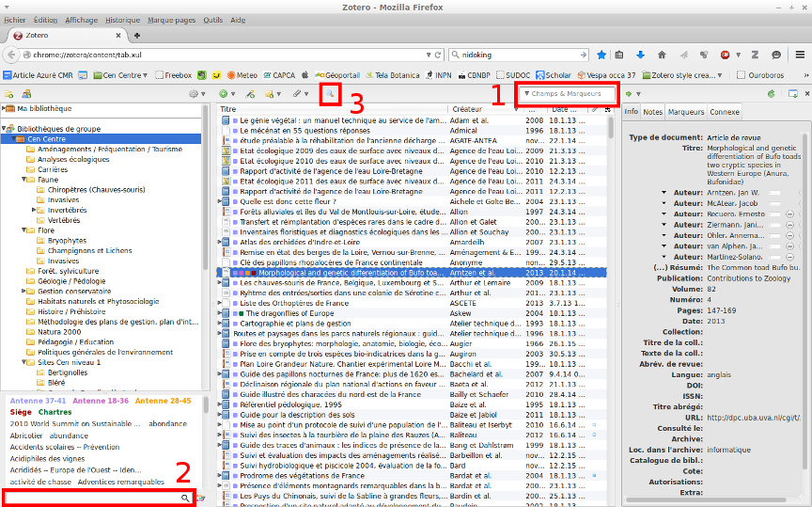This screenshot has width=812, height=507.
Task: Click the green locate arrow icon
Action: pos(629,94)
